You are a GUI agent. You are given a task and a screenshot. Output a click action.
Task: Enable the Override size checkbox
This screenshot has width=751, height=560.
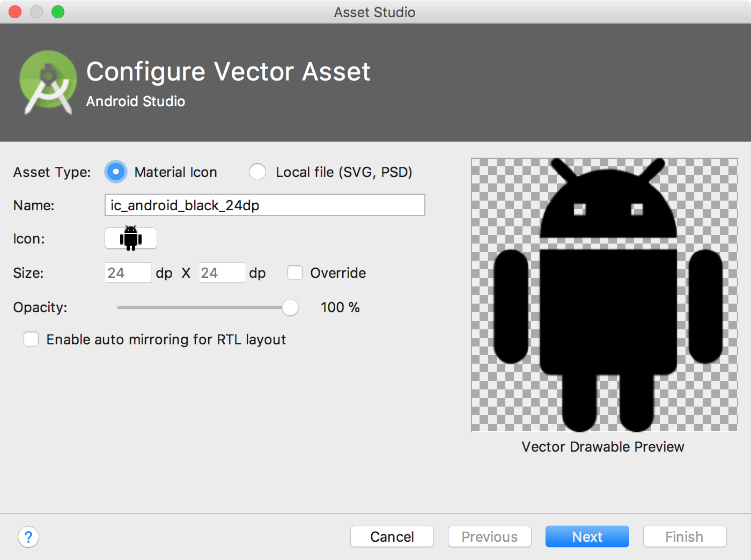pos(295,273)
